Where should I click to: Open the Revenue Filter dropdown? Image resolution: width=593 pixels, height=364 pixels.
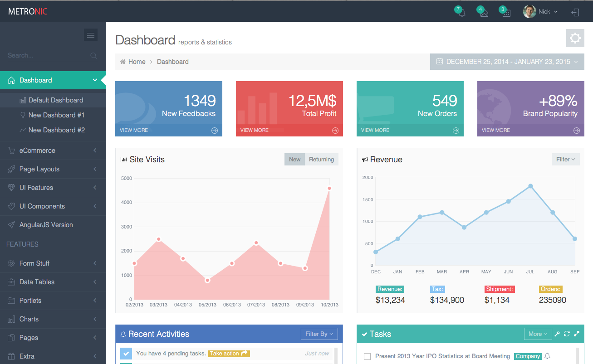[x=565, y=160]
